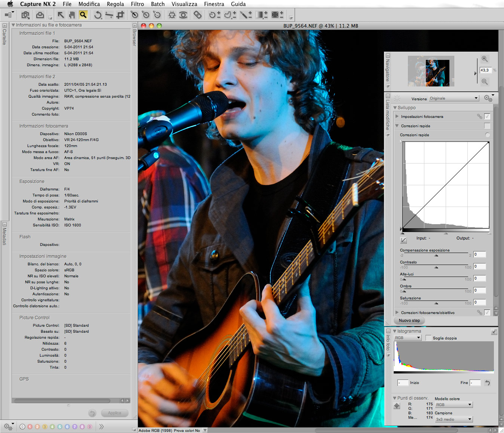This screenshot has height=433, width=504.
Task: Open Modello colore RGB dropdown
Action: tap(454, 405)
